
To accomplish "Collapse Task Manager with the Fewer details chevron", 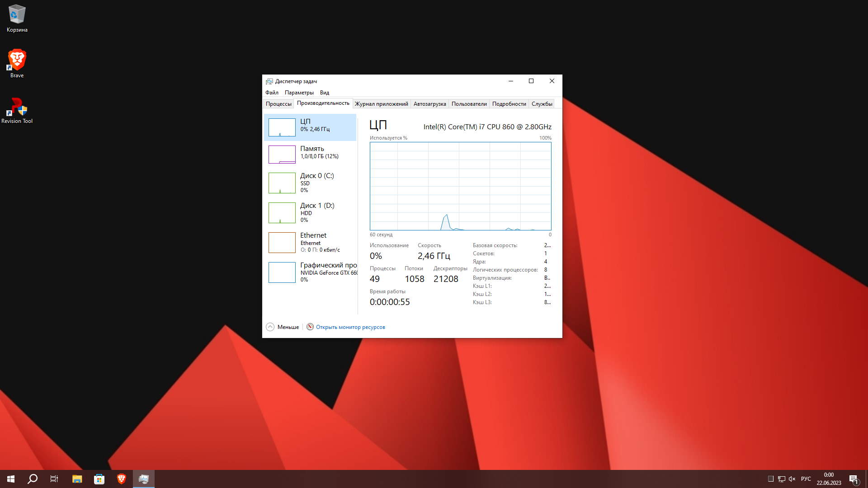I will [x=270, y=327].
